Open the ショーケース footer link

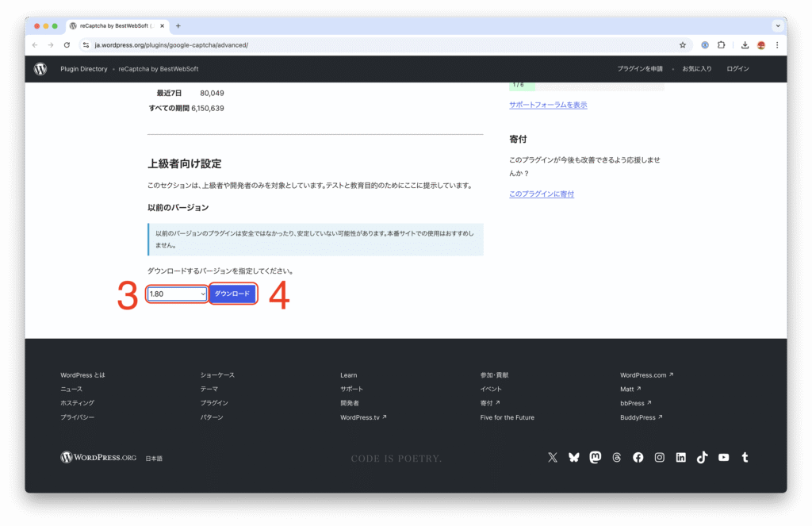217,374
